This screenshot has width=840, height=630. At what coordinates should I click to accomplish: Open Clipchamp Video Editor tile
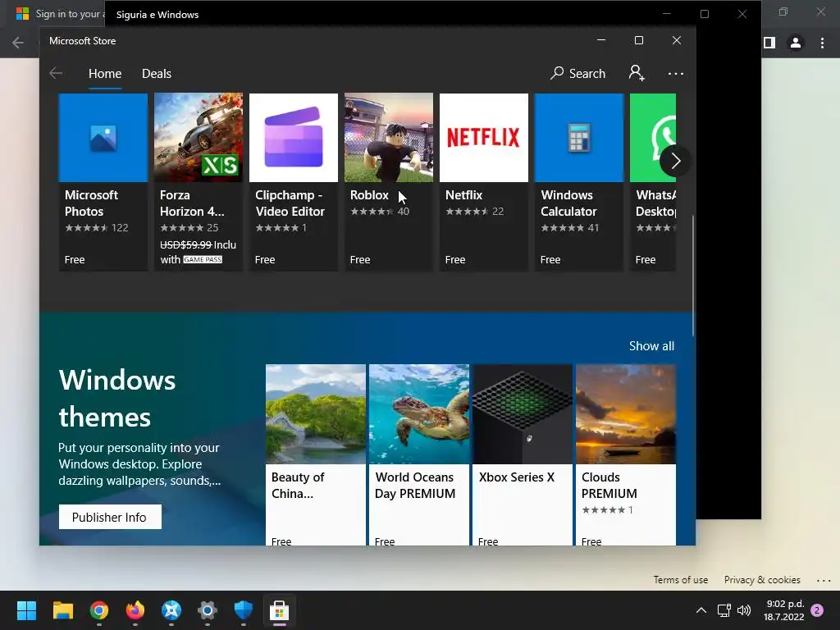pos(294,181)
